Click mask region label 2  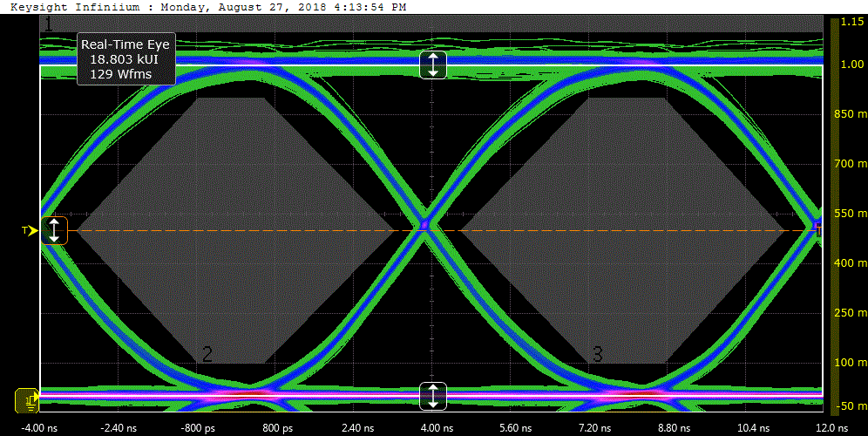[x=207, y=354]
